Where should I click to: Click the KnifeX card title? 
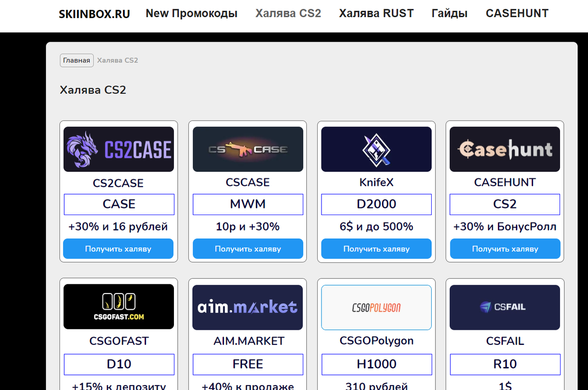pos(376,182)
